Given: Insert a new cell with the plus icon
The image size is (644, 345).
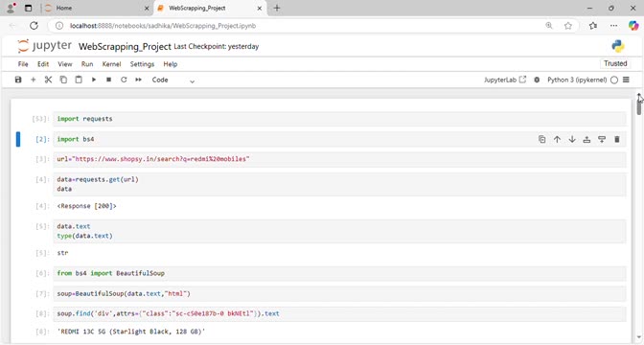Looking at the screenshot, I should tap(34, 80).
